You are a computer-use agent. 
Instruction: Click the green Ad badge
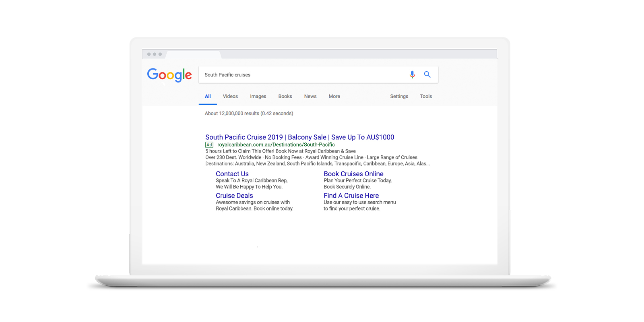point(209,145)
